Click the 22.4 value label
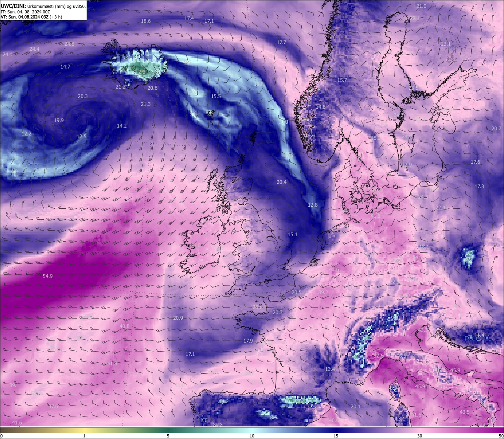Screen dimensions: 504x439 440,208
